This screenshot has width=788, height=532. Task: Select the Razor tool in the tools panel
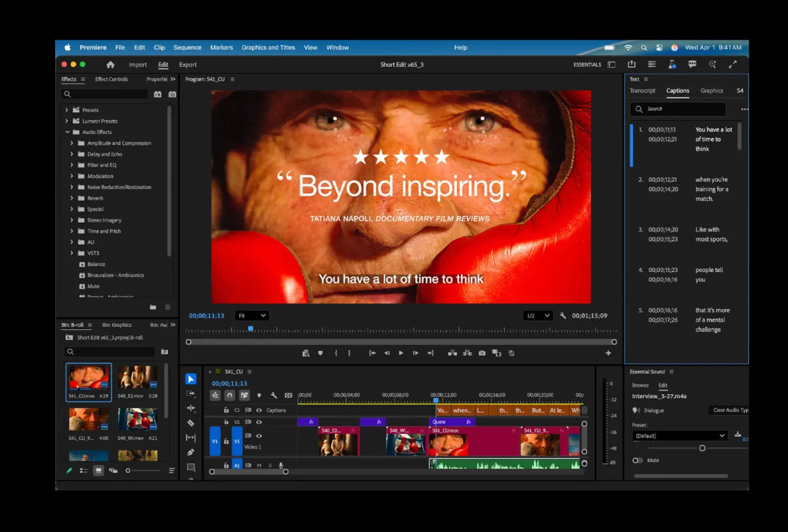190,423
